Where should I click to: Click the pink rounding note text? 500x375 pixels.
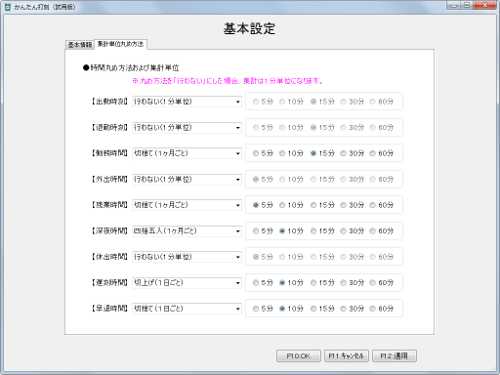tap(227, 81)
